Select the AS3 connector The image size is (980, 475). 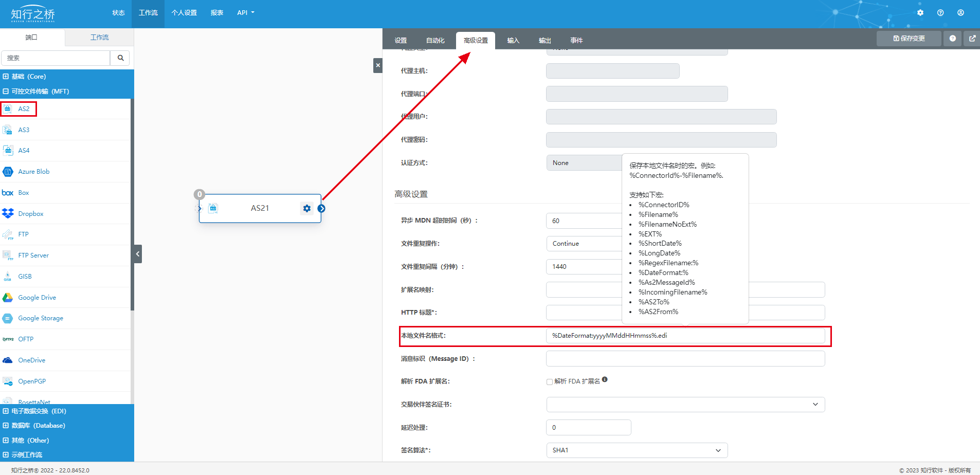click(x=66, y=130)
